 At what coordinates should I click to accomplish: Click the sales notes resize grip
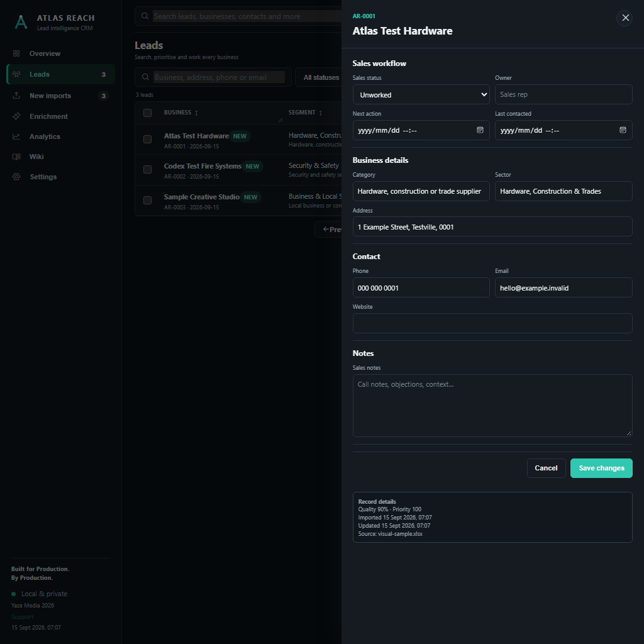pyautogui.click(x=629, y=434)
